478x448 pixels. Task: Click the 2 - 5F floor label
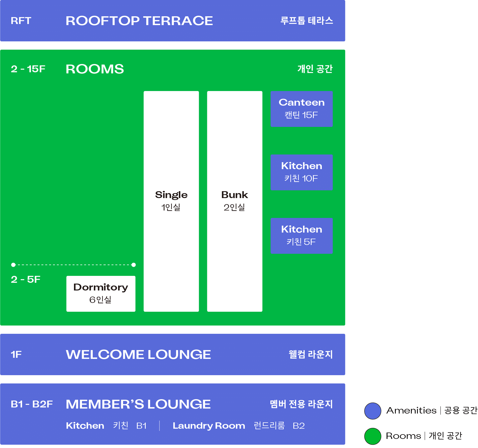[x=25, y=279]
